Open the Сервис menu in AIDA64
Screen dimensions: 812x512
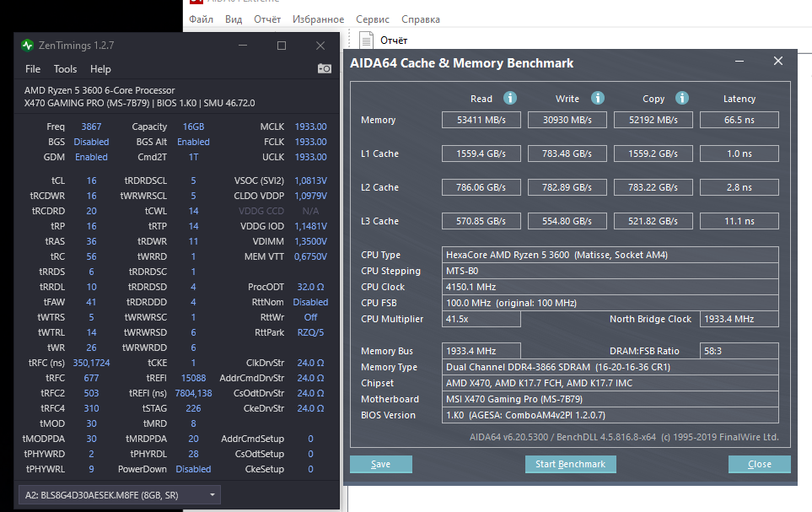pyautogui.click(x=373, y=19)
